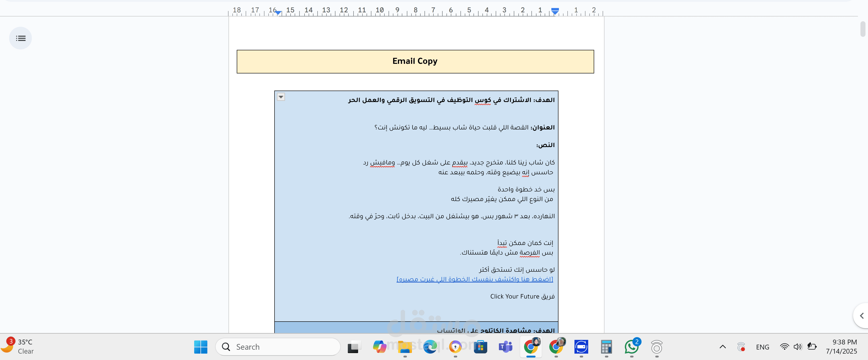Open Wi-Fi network settings tray icon
The height and width of the screenshot is (360, 868).
(x=784, y=347)
